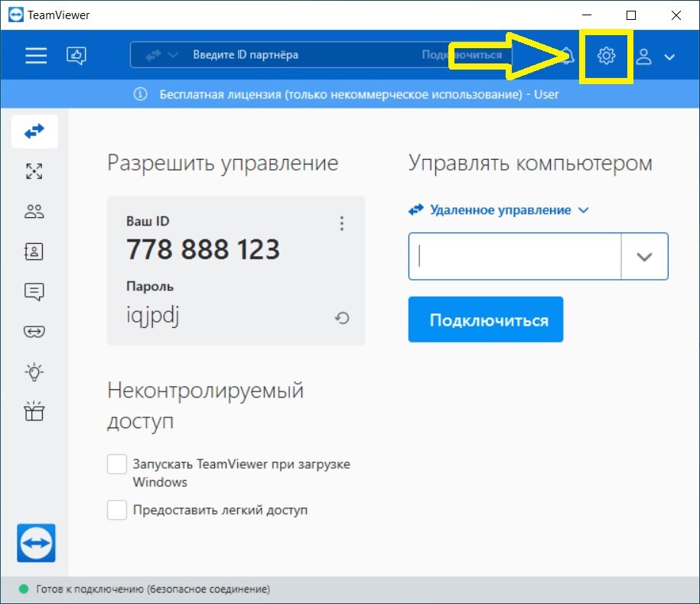The image size is (700, 604).
Task: Refresh the password iqjpdj
Action: 342,317
